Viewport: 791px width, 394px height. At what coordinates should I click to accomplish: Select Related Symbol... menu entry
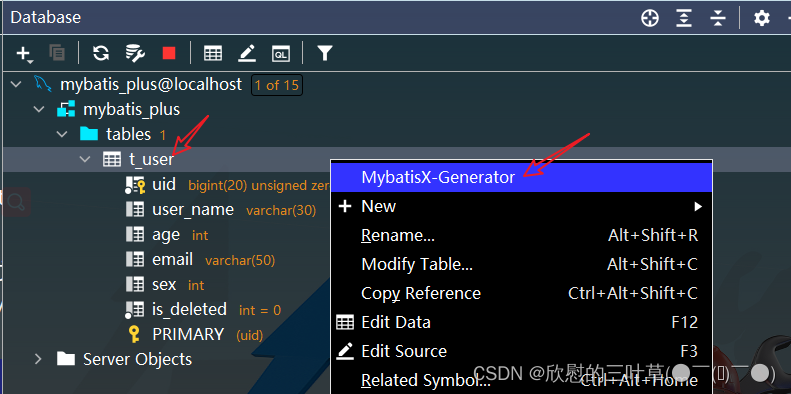pos(522,380)
